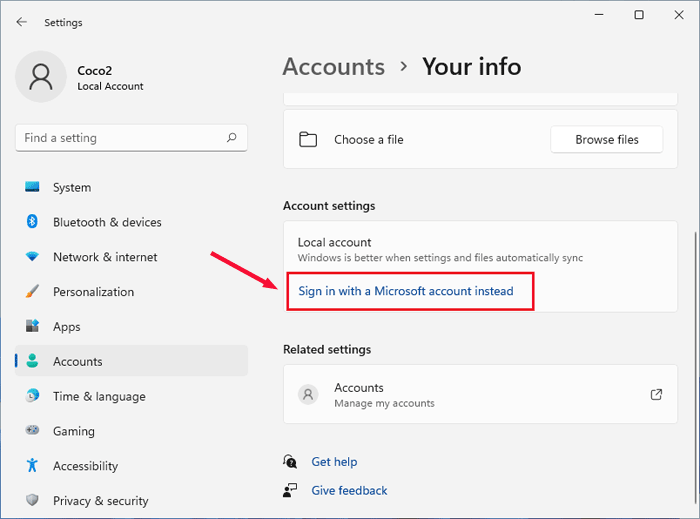This screenshot has width=700, height=519.
Task: Minimize the Settings window
Action: 599,15
